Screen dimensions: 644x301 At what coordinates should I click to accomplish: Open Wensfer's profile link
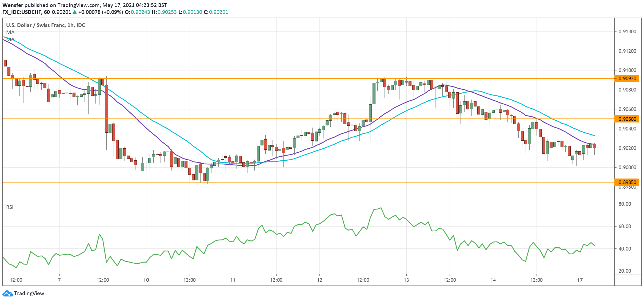coord(13,5)
